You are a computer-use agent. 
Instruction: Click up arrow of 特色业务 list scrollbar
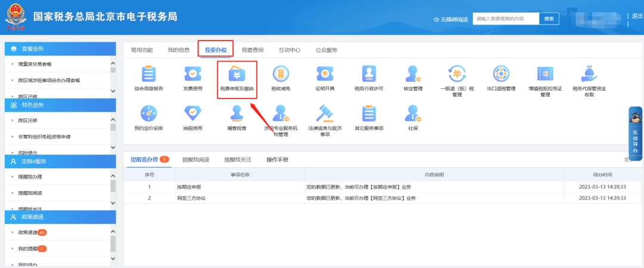(113, 119)
